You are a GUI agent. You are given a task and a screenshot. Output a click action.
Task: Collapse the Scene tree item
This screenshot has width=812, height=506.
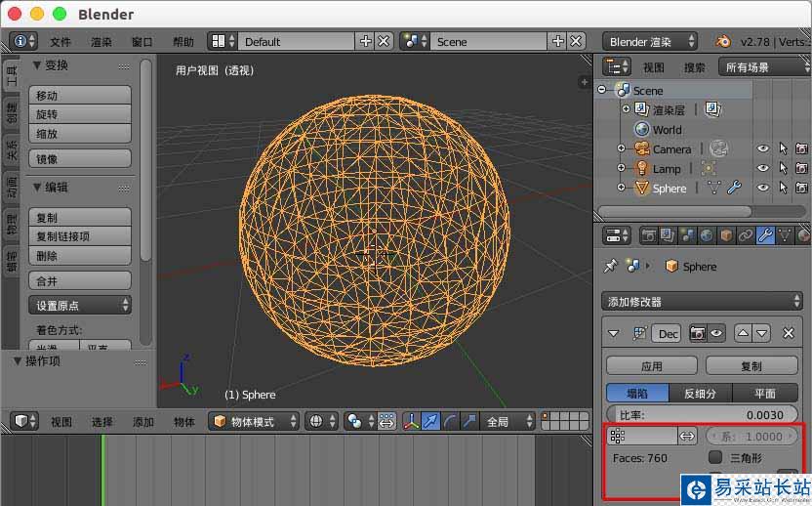pos(602,90)
